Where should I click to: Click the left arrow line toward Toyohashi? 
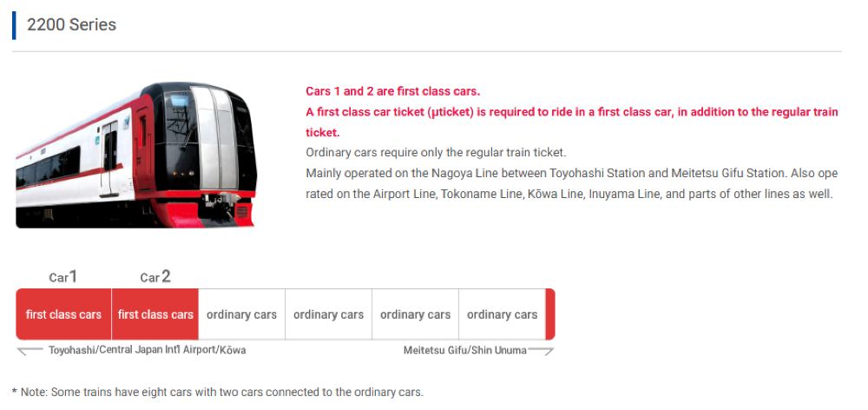tap(30, 350)
